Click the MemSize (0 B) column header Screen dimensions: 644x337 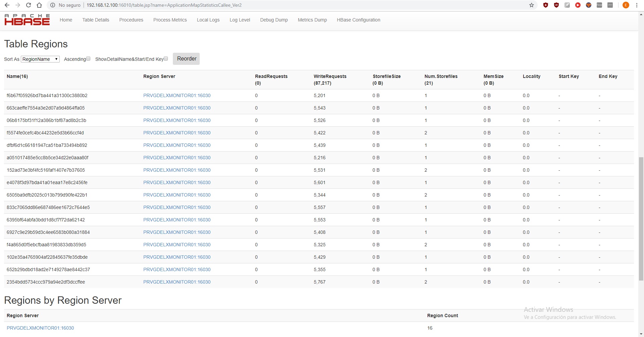tap(493, 80)
